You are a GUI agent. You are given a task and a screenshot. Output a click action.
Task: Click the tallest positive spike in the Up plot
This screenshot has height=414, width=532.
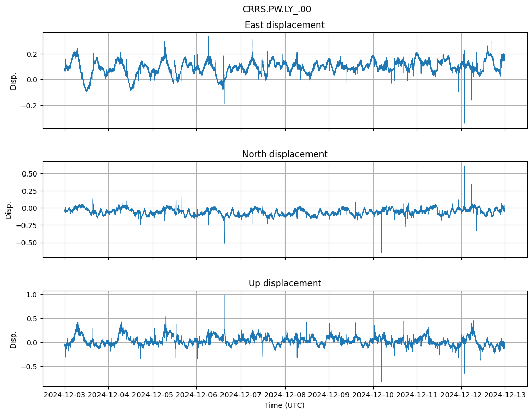(224, 296)
